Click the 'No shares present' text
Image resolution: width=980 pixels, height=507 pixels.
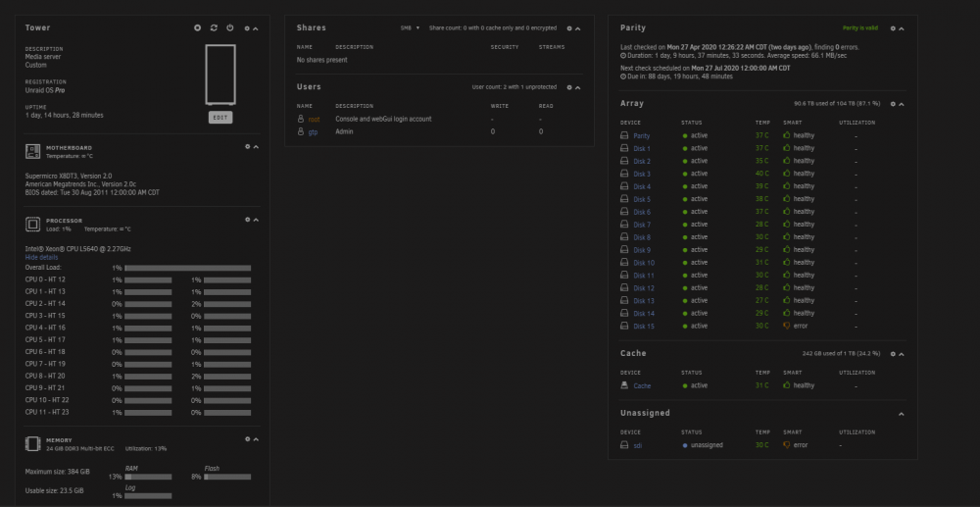(321, 60)
